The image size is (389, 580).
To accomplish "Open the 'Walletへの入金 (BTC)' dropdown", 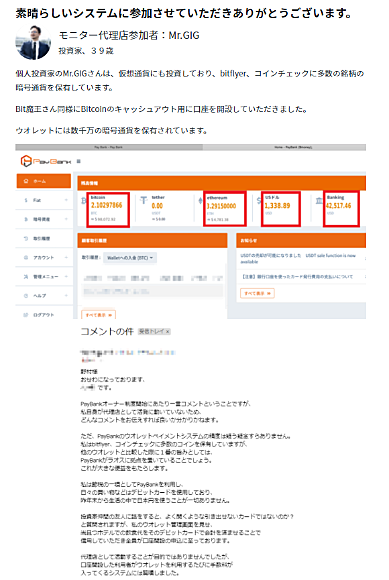I will point(130,258).
